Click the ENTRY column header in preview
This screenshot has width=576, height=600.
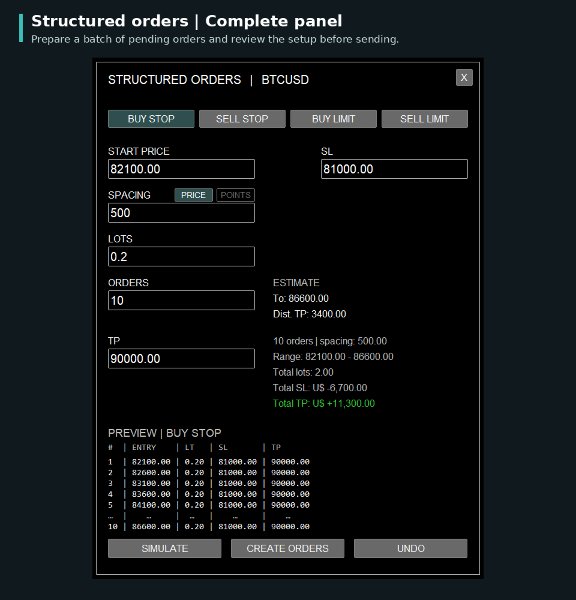[x=144, y=447]
